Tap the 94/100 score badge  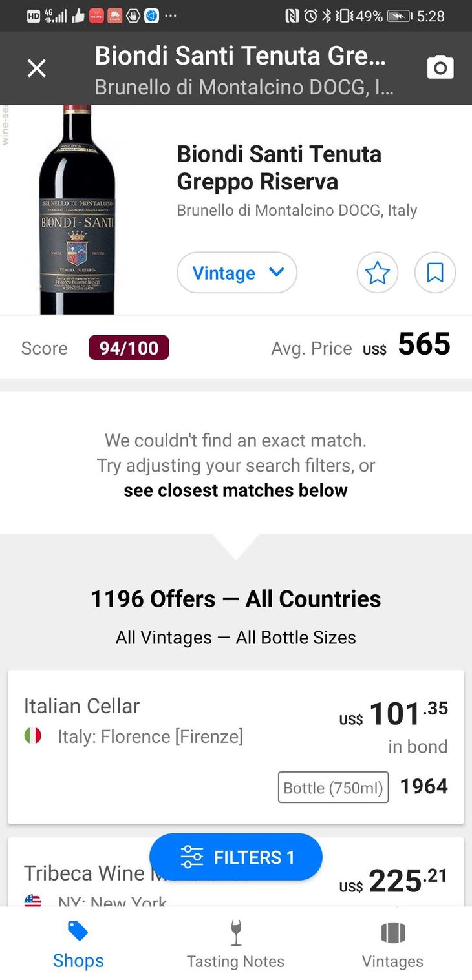point(129,348)
